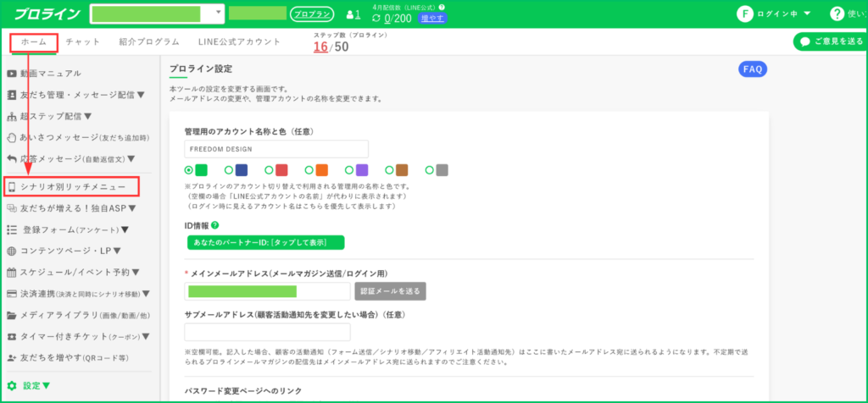Screen dimensions: 868x403
Task: Open シナリオ別リッチメニュー in the sidebar
Action: click(73, 187)
